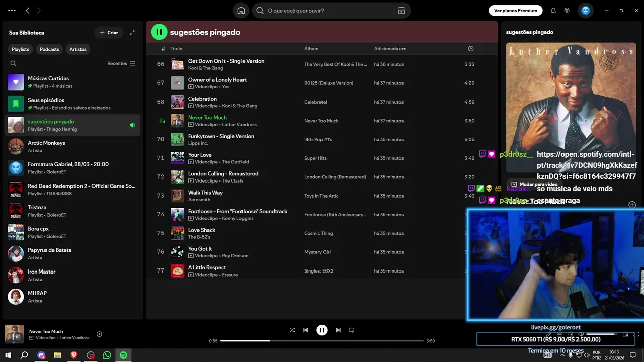Open the three-dot app menu
Viewport: 644px width, 362px height.
click(12, 10)
